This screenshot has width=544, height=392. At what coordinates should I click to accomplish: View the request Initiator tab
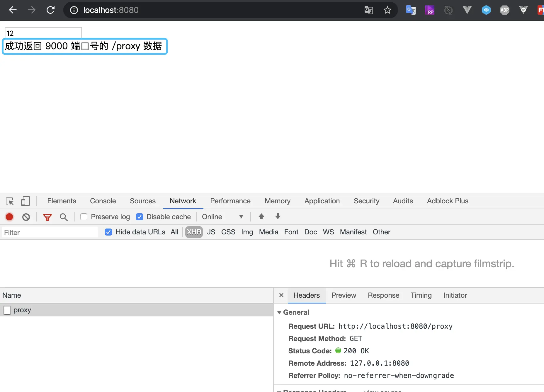[455, 295]
